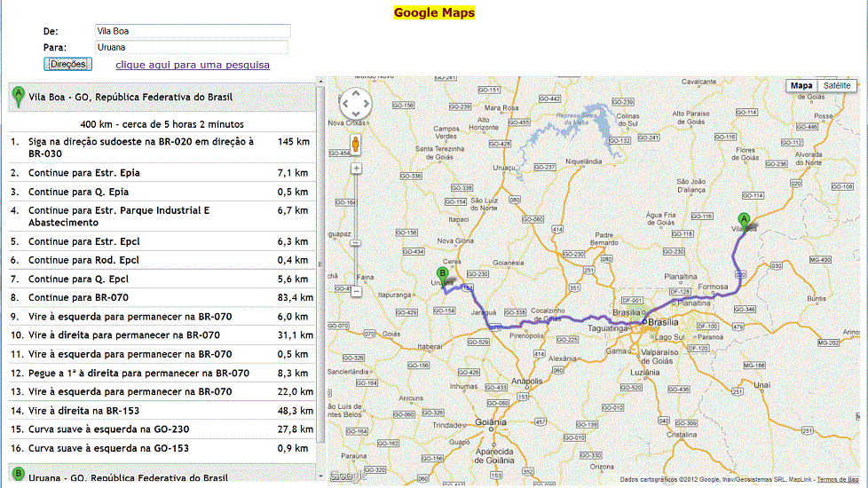Open the 'clique aqui para uma pesquisa' link
Viewport: 868px width, 488px height.
193,65
